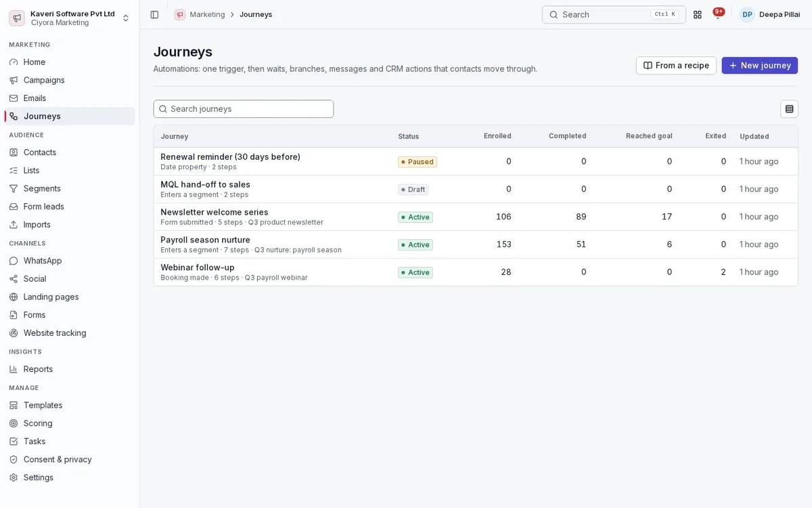Open Deepa Pillai user menu

pos(770,14)
